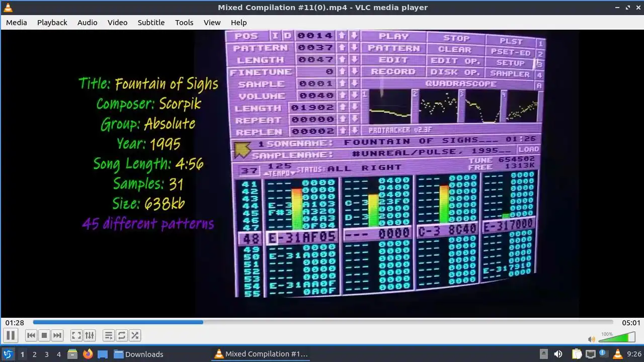The height and width of the screenshot is (362, 644).
Task: Switch to the Downloads window in taskbar
Action: click(138, 354)
